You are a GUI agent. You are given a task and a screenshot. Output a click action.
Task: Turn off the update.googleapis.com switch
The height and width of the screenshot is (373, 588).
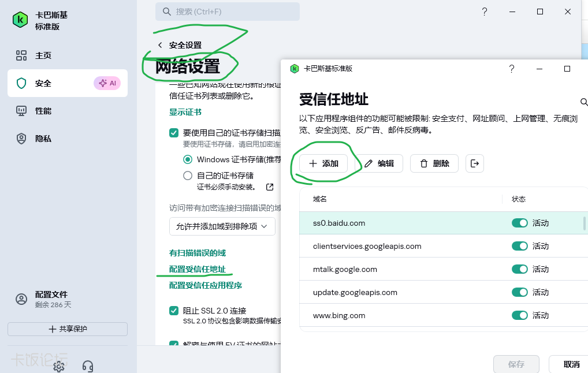[x=520, y=292]
